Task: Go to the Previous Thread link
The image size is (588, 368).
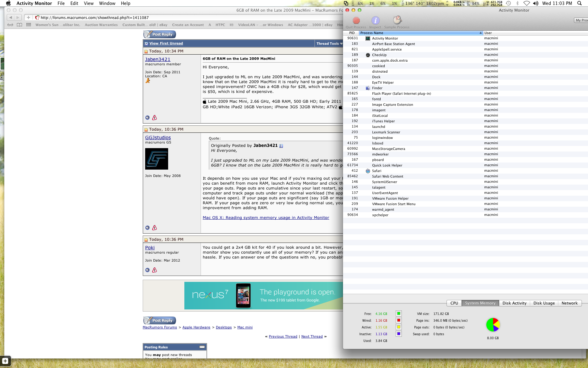Action: click(283, 336)
